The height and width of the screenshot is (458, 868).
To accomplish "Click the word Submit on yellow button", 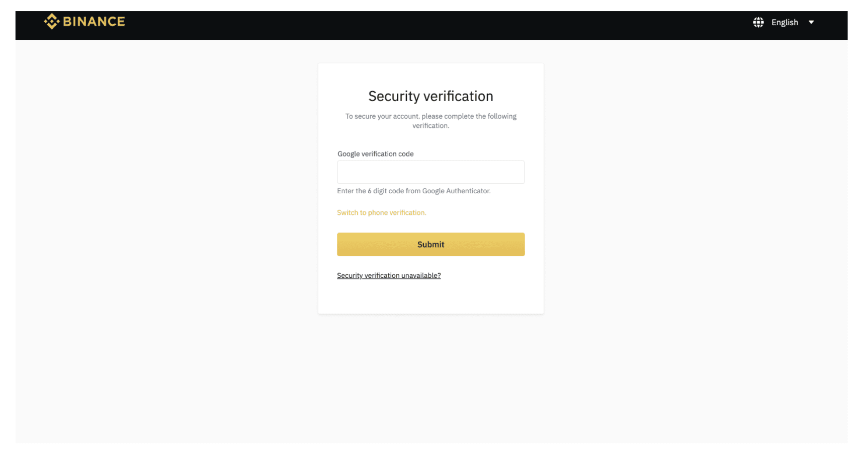I will tap(431, 245).
